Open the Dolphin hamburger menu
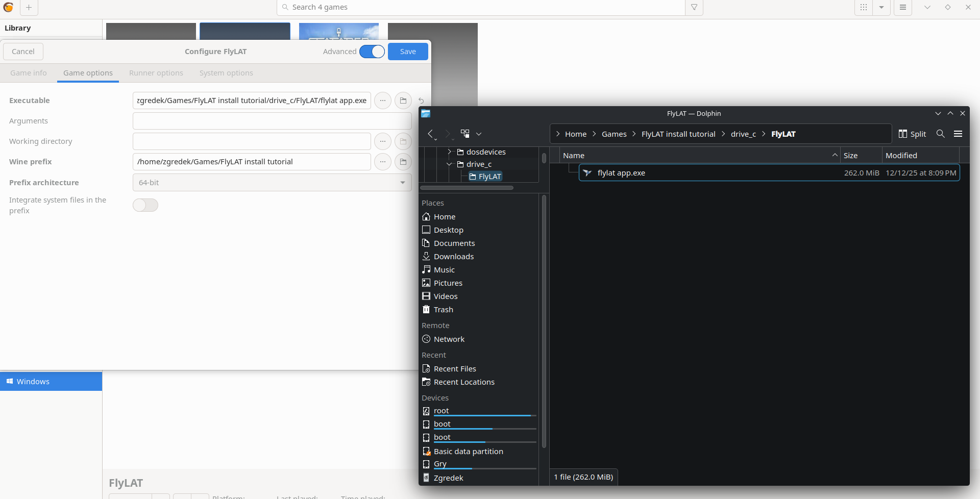This screenshot has height=499, width=980. 958,134
